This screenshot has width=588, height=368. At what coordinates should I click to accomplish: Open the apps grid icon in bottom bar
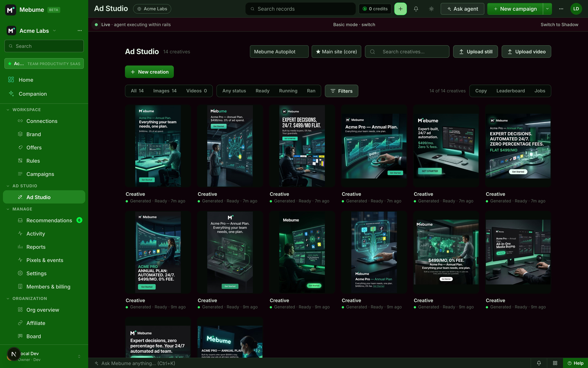point(555,363)
